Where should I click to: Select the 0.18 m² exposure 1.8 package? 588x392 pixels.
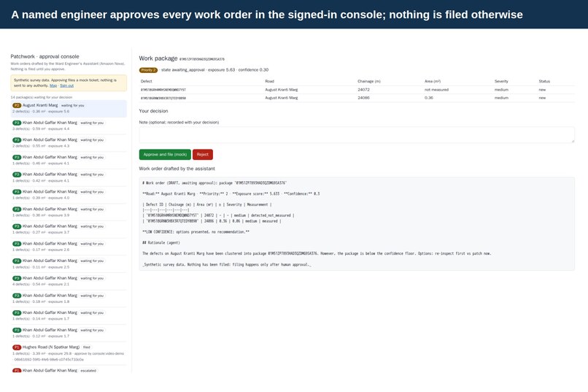coord(69,299)
